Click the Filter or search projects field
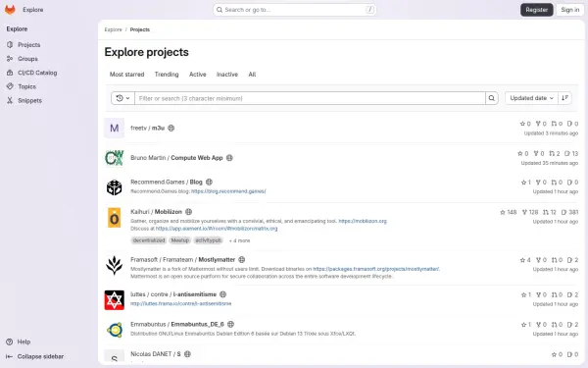588x368 pixels. tap(310, 98)
